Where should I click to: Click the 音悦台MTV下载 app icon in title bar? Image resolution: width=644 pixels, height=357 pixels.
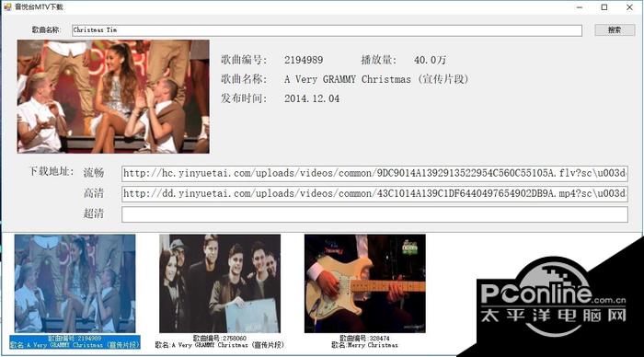coord(7,7)
